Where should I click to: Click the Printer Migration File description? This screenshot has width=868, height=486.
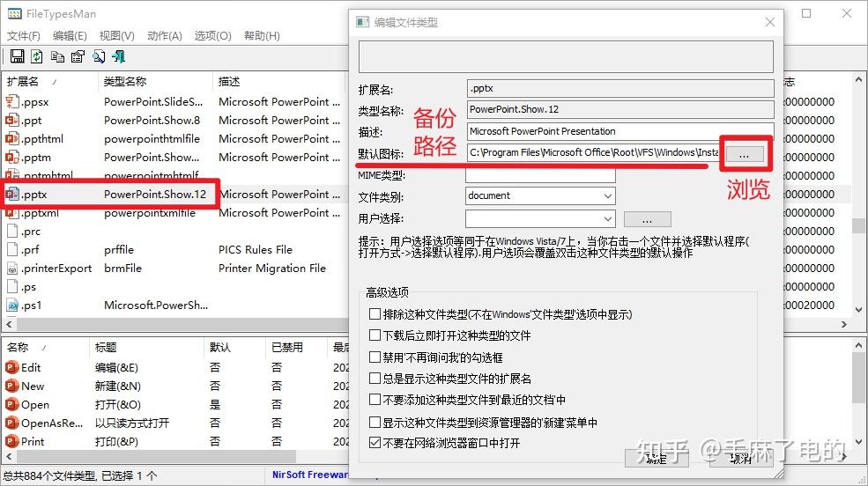click(271, 269)
